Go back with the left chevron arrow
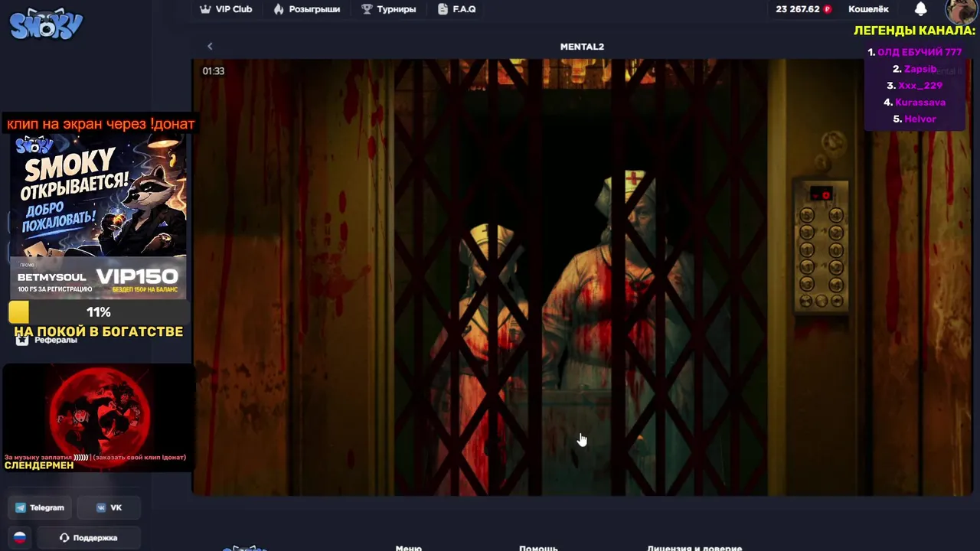Viewport: 980px width, 551px height. tap(210, 47)
